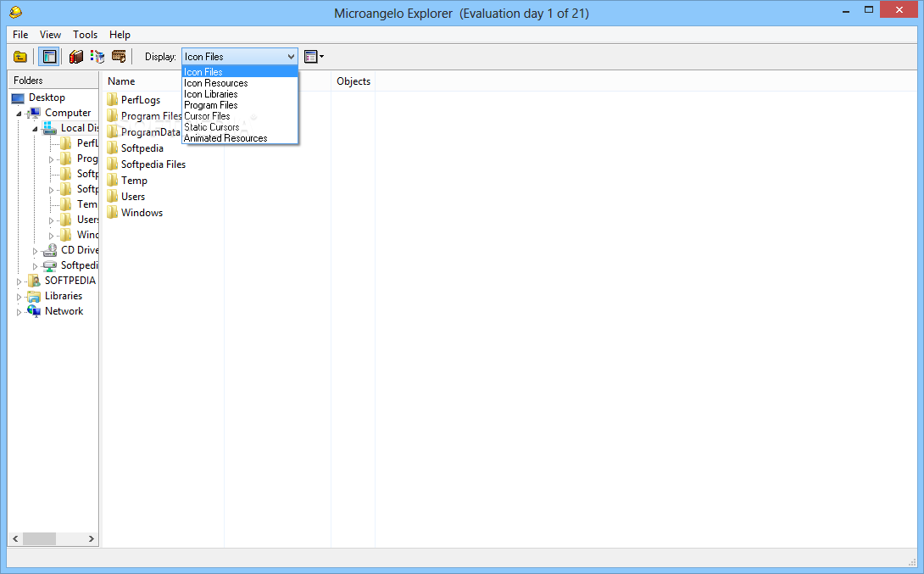Expand the Libraries tree node

click(x=19, y=297)
